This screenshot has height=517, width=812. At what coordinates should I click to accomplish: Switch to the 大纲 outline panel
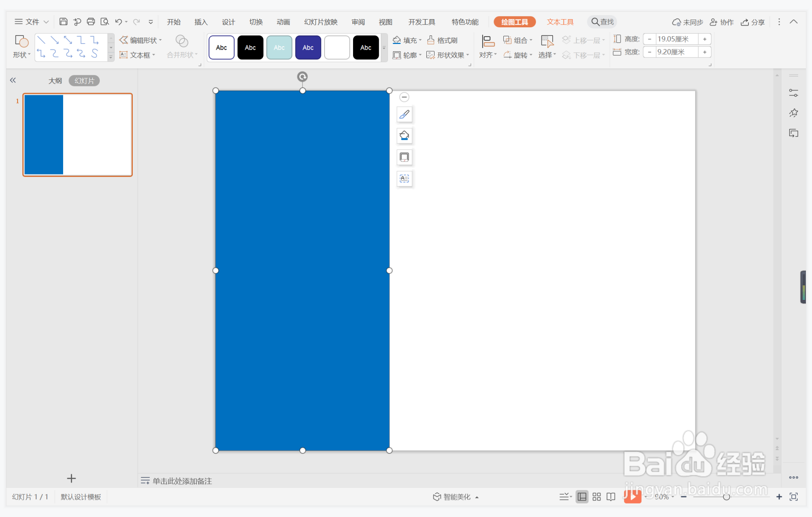(x=55, y=81)
